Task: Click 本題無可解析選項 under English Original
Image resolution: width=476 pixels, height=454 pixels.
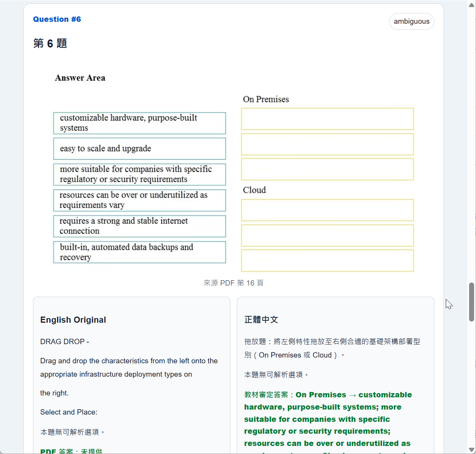Action: tap(72, 432)
